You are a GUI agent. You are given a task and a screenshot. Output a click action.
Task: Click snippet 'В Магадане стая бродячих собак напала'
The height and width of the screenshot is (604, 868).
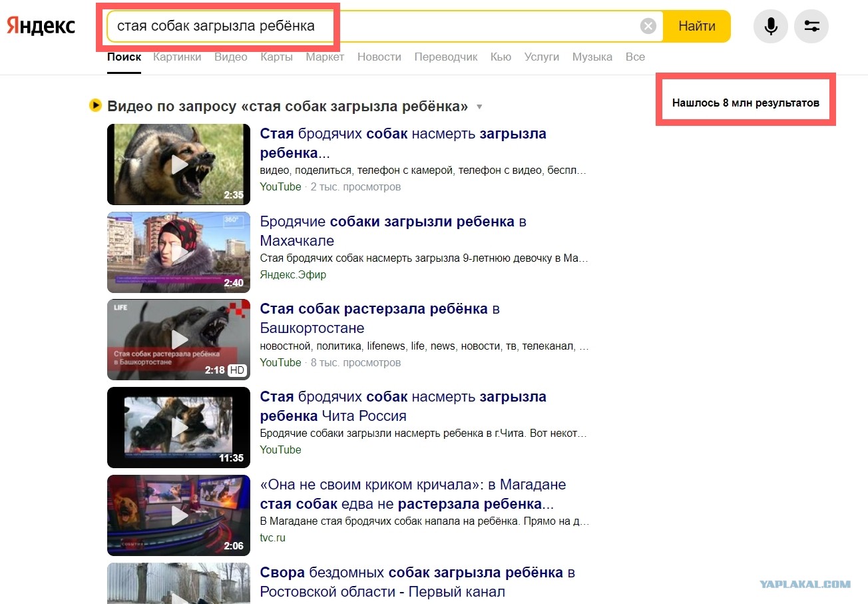424,521
